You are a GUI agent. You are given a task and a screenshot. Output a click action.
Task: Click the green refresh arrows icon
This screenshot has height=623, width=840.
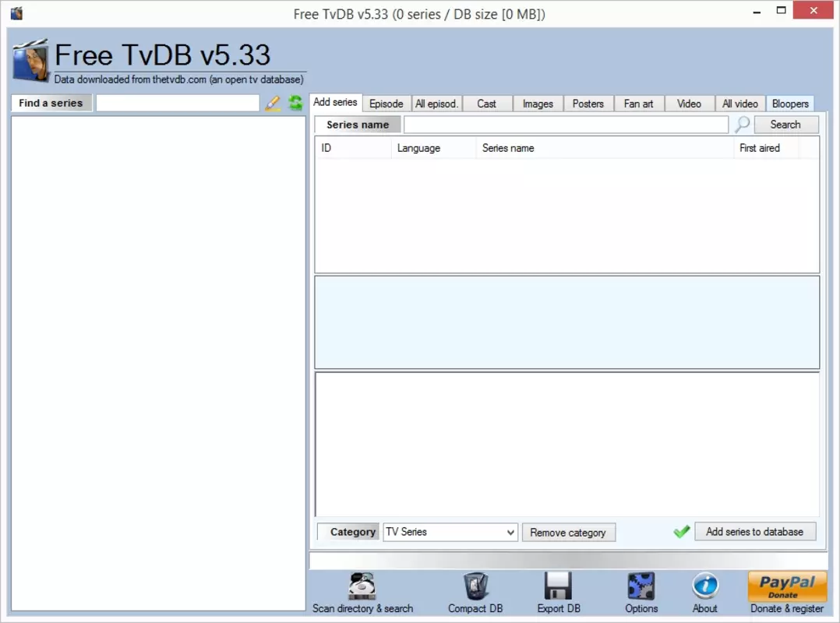(295, 103)
